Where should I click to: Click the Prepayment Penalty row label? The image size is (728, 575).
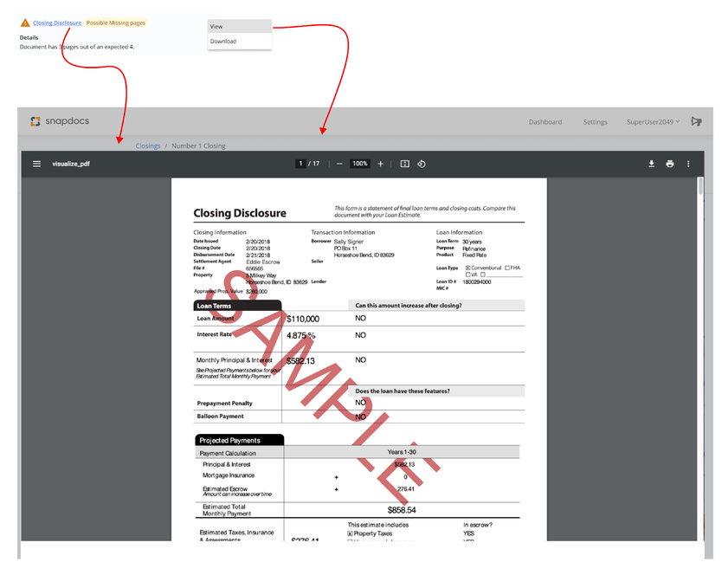(225, 404)
